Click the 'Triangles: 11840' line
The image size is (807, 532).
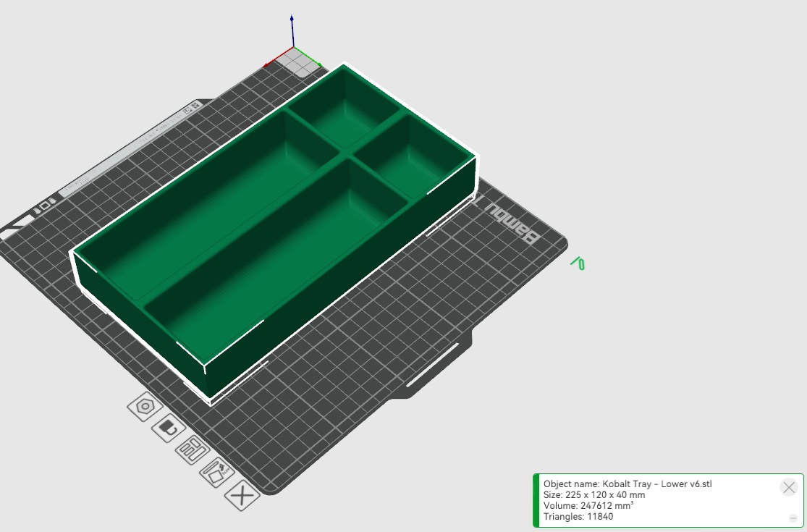(x=578, y=517)
